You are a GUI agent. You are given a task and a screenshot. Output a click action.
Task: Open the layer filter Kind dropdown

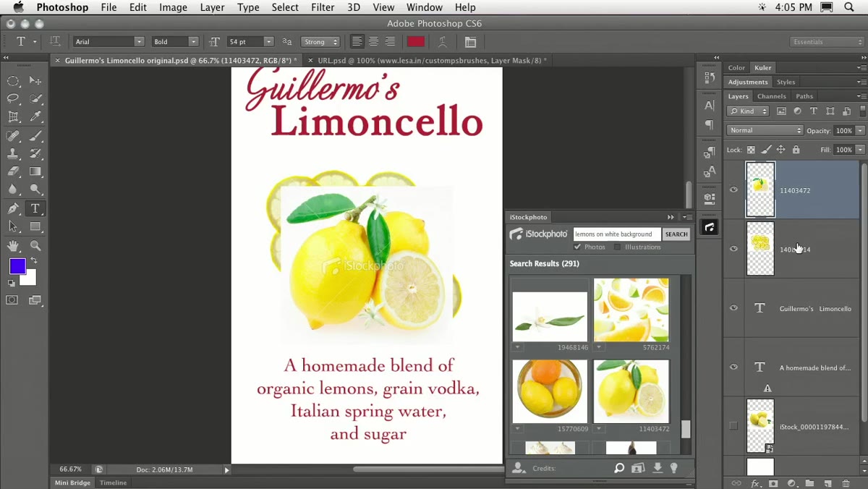coord(748,111)
